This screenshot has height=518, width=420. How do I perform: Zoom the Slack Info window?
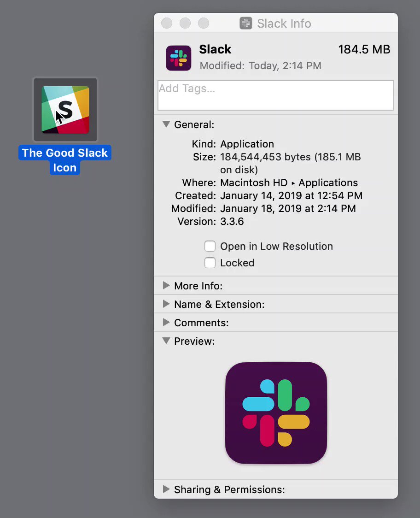[x=204, y=23]
